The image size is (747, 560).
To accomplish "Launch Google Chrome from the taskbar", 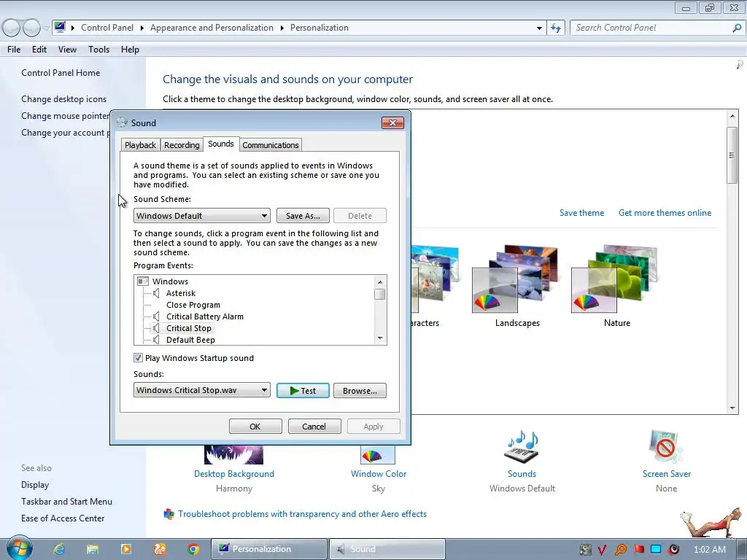I will 193,549.
